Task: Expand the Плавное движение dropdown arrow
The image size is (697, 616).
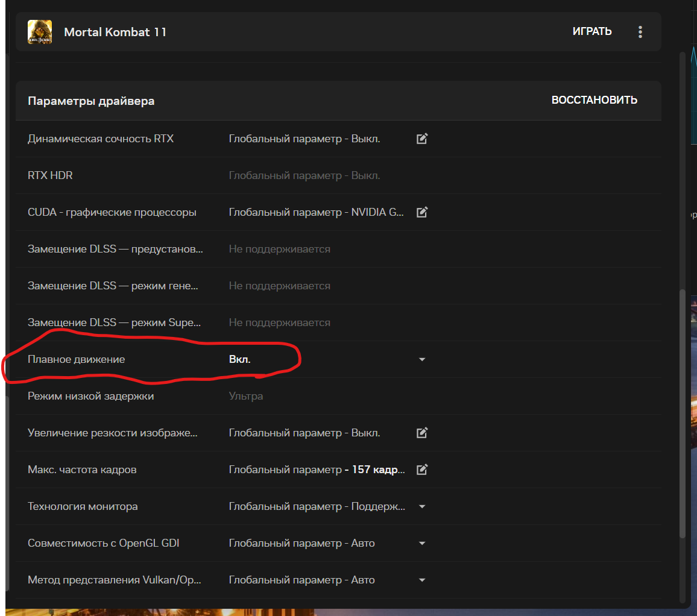Action: coord(422,359)
